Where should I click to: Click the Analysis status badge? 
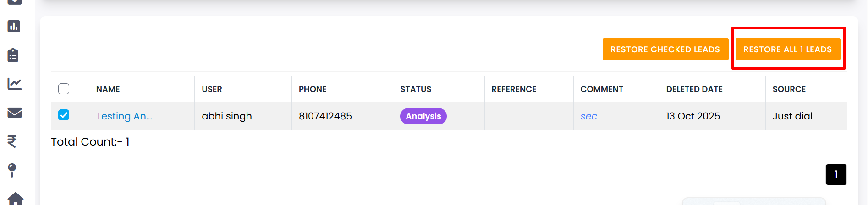coord(423,116)
